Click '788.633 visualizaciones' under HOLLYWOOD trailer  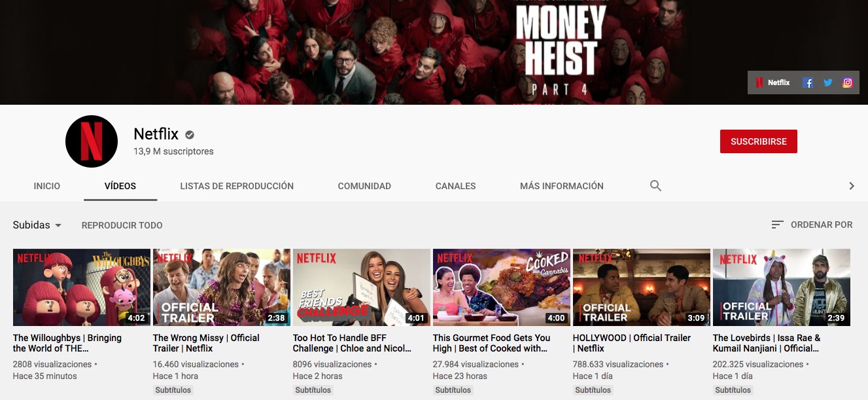[618, 364]
